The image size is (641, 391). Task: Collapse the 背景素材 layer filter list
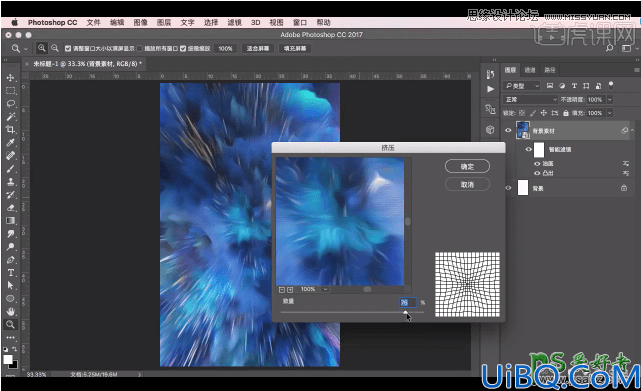click(632, 130)
